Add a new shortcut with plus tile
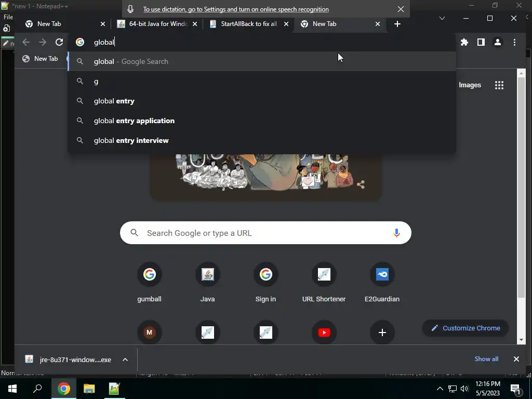 point(382,332)
